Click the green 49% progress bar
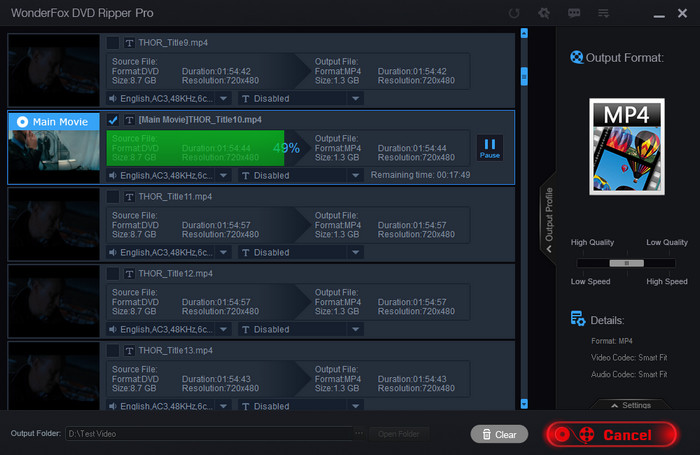The height and width of the screenshot is (455, 700). coord(195,148)
